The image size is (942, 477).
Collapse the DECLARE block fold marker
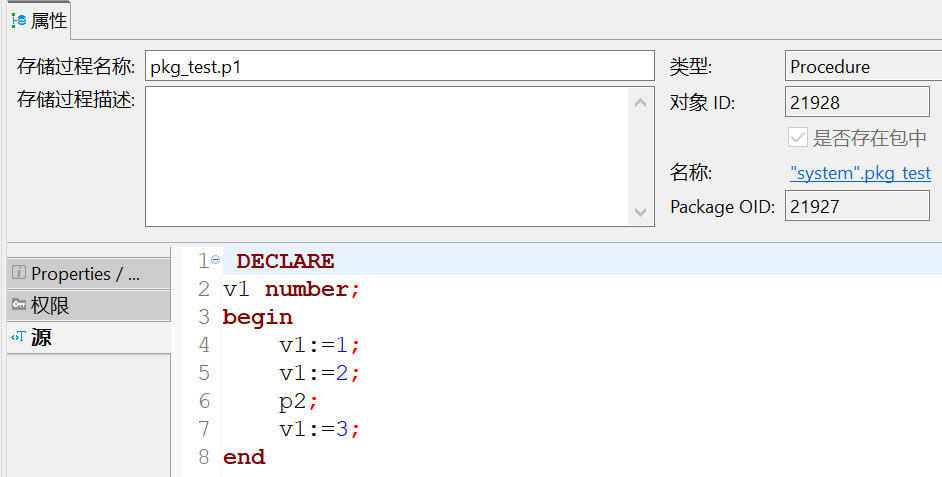[216, 260]
